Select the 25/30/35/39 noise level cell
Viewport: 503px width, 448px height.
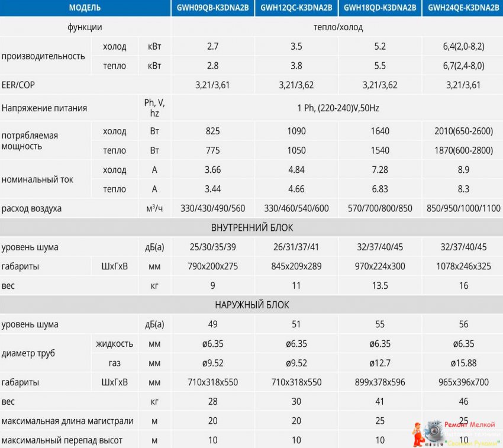(x=212, y=247)
